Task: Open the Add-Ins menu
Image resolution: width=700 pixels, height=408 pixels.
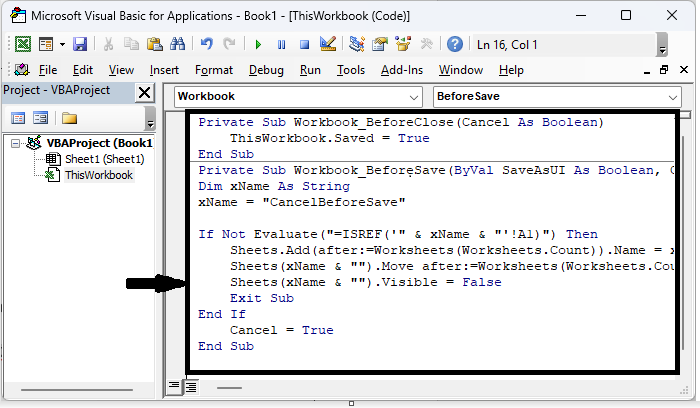Action: pyautogui.click(x=402, y=70)
